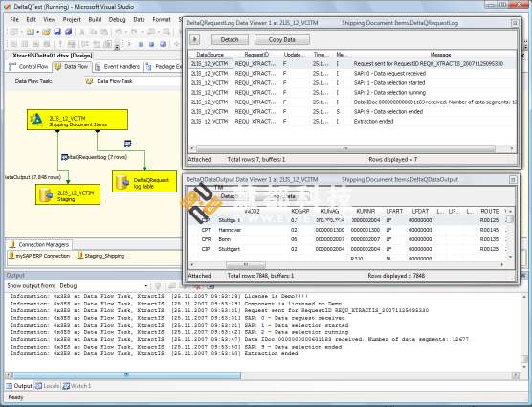The image size is (532, 407).
Task: Click the green play button in DeltaQRequestLog viewer
Action: pos(195,39)
